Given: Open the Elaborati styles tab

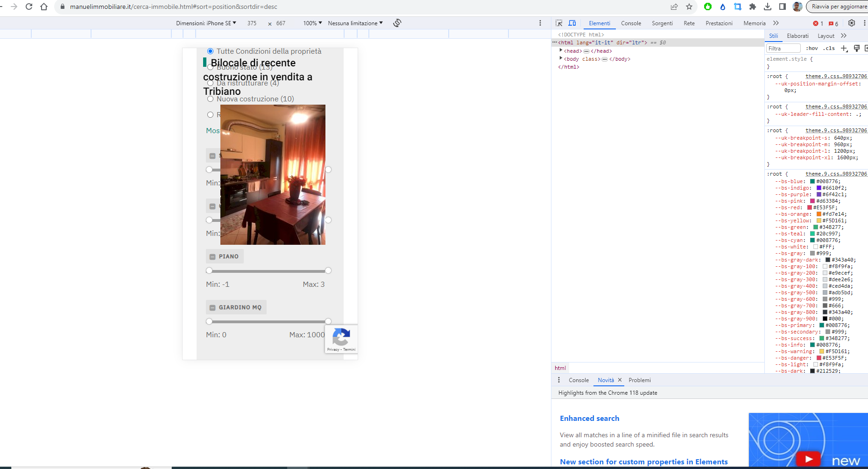Looking at the screenshot, I should 797,36.
